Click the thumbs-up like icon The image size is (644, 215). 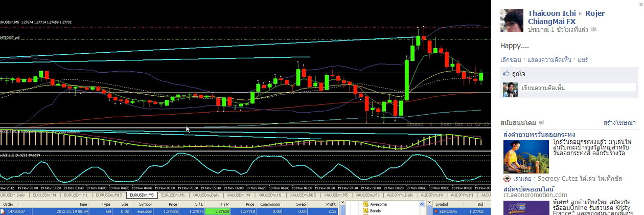507,73
